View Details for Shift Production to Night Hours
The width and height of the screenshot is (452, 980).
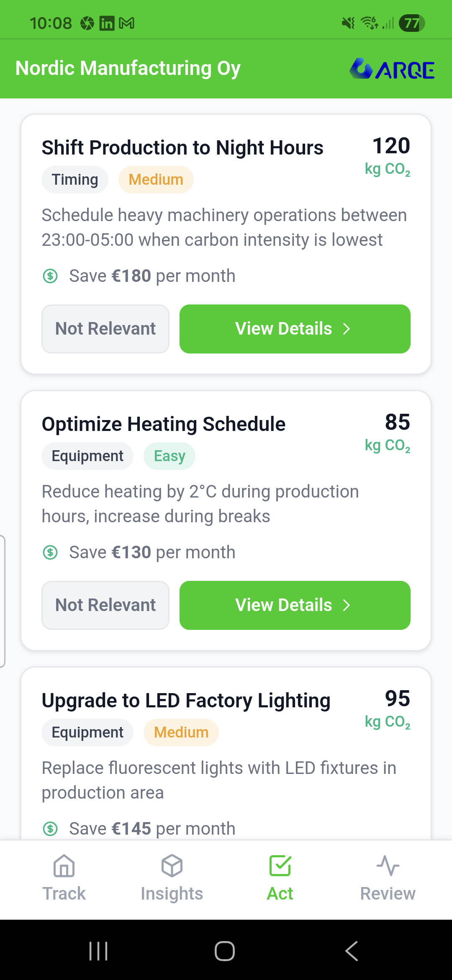point(295,329)
